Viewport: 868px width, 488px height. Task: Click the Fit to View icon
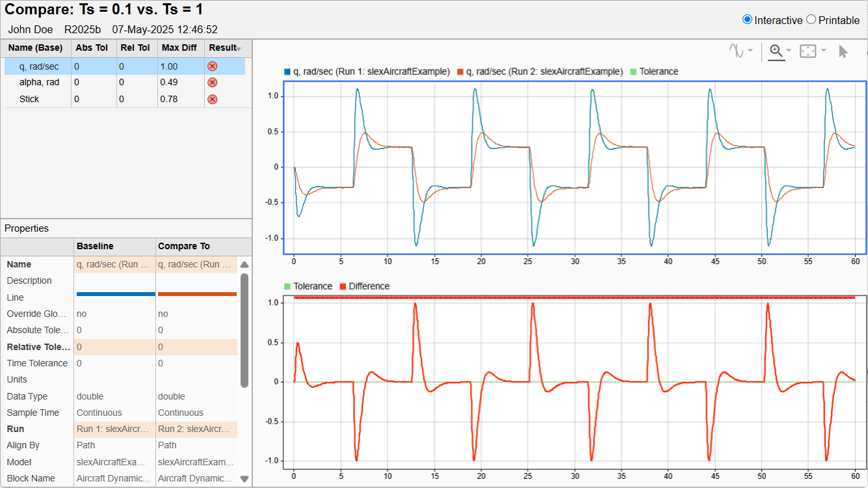tap(808, 51)
